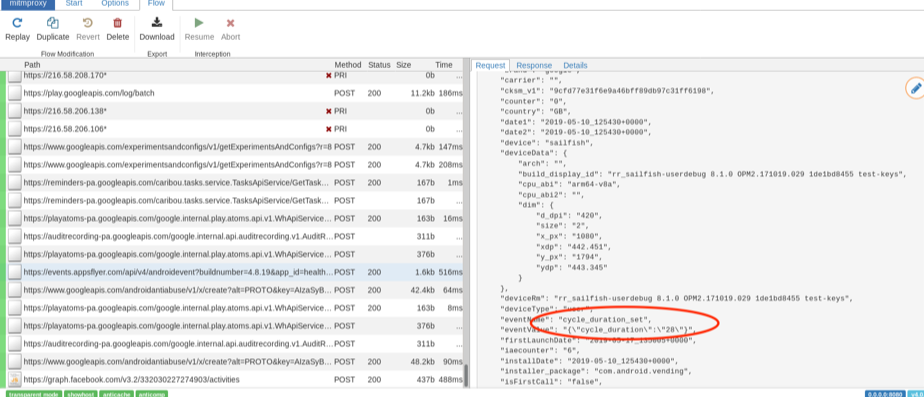924x397 pixels.
Task: Select the play.googleapis.com/log/batch flow
Action: click(236, 93)
